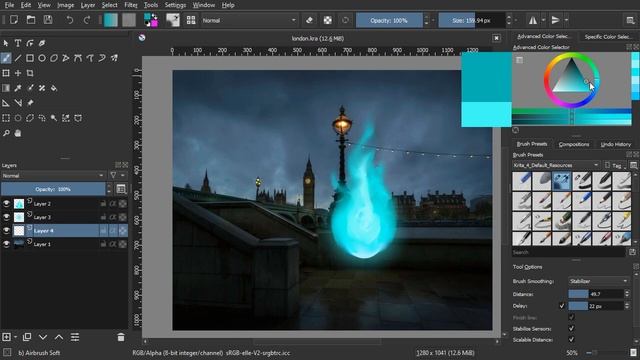
Task: Choose the Rectangular Selection tool
Action: 6,118
